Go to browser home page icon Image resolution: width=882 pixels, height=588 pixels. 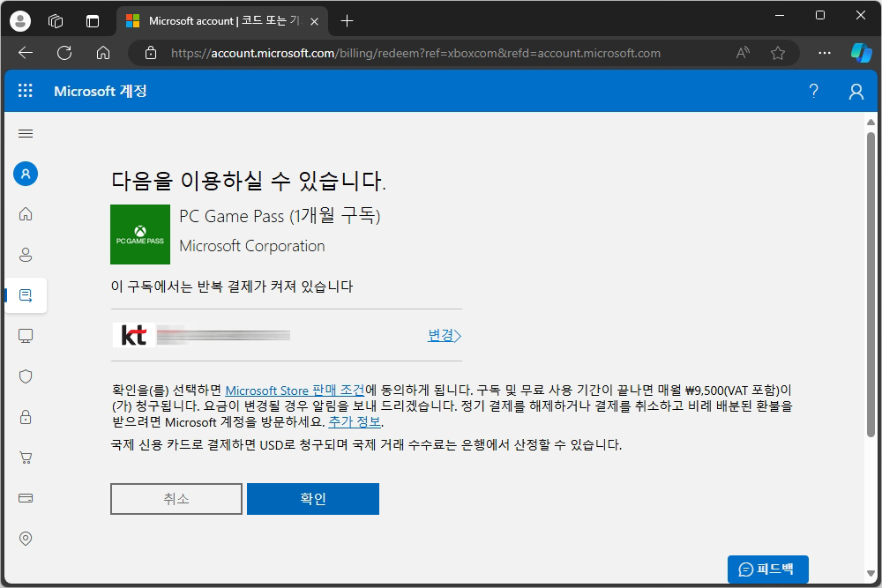point(103,53)
